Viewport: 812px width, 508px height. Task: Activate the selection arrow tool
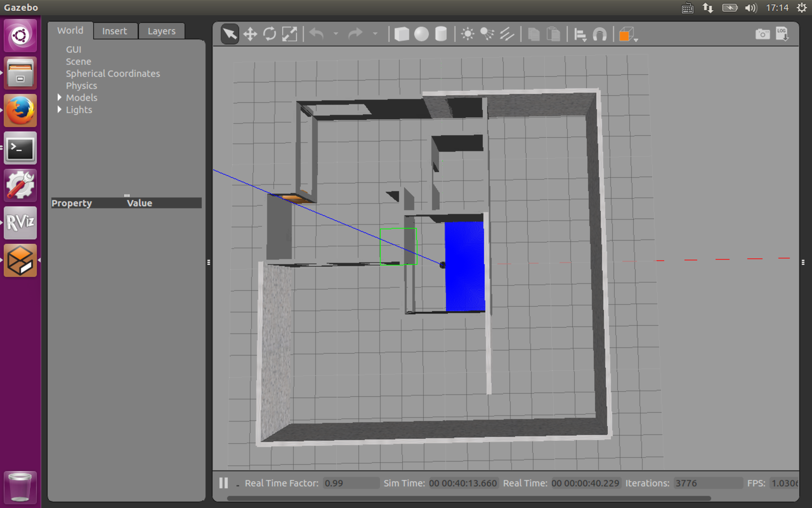230,34
